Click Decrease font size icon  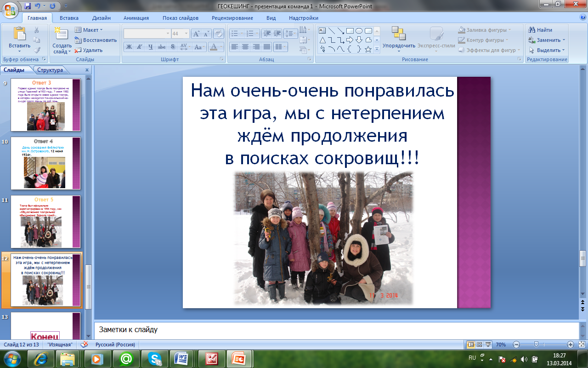[206, 34]
